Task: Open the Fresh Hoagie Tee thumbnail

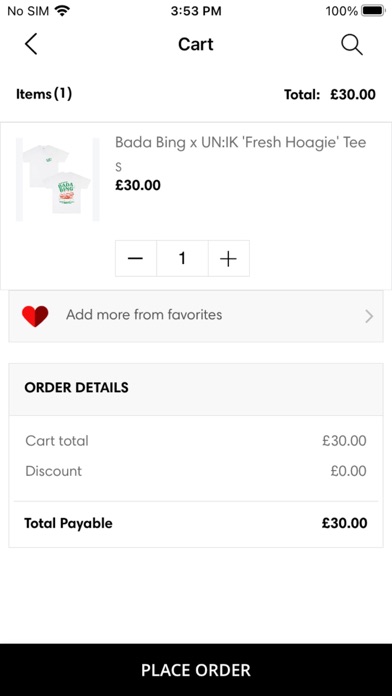Action: coord(57,179)
